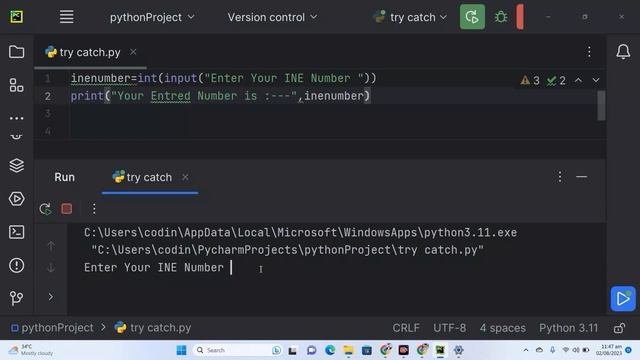Rerun try catch in Run panel
Screen dimensions: 640x360
45,209
